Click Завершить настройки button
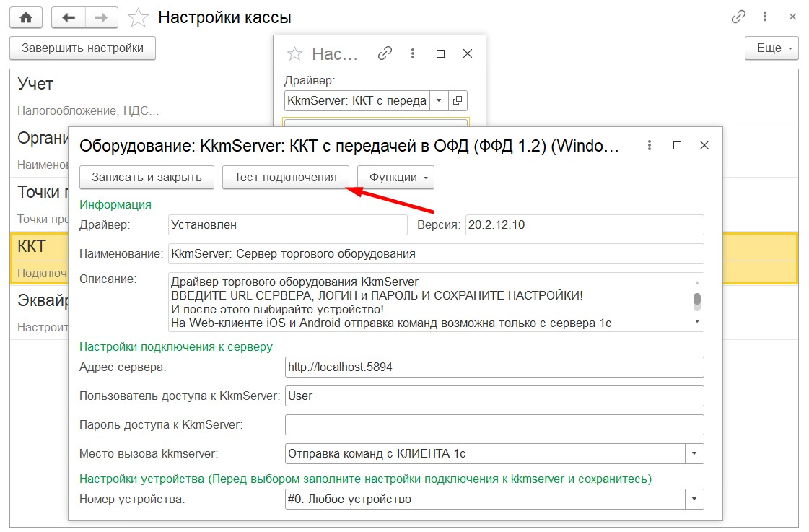 (x=82, y=48)
